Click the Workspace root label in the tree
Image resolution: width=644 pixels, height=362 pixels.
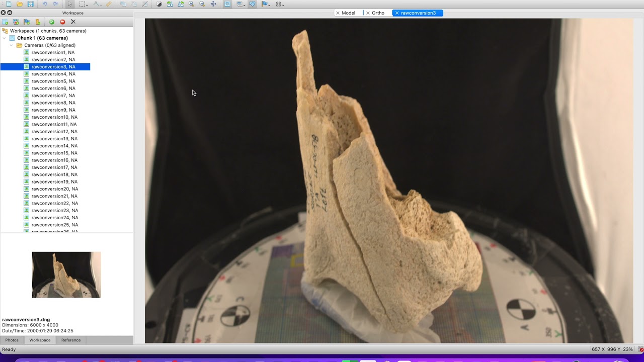[48, 31]
